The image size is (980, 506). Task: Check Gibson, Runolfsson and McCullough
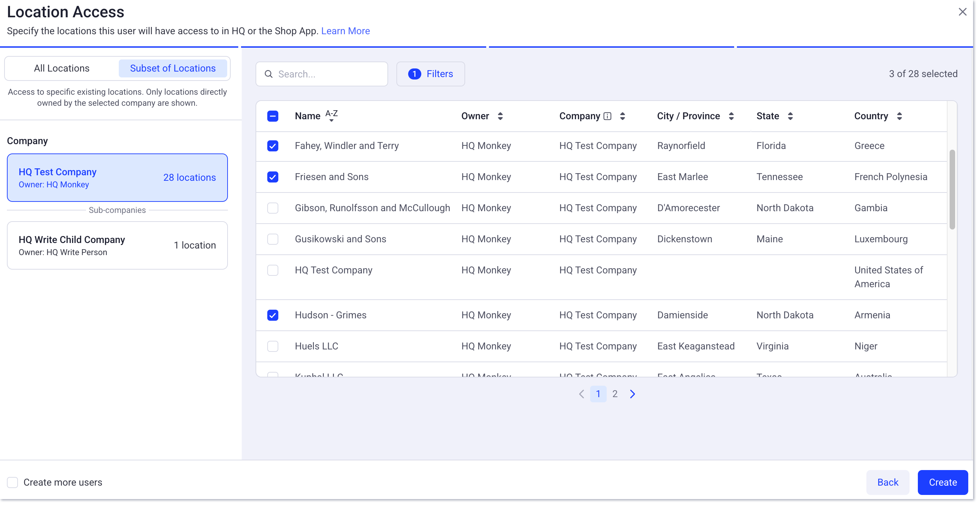tap(273, 208)
